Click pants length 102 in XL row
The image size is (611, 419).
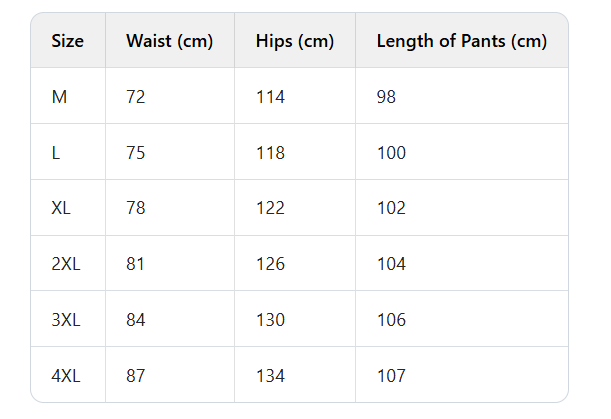391,208
